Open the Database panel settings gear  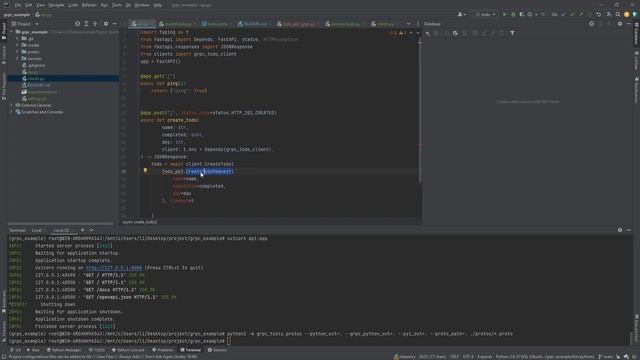pos(620,24)
